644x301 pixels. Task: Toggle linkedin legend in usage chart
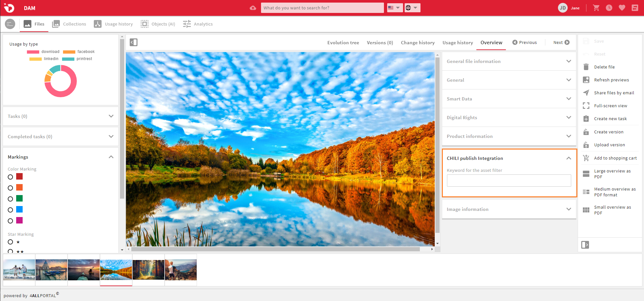point(44,59)
